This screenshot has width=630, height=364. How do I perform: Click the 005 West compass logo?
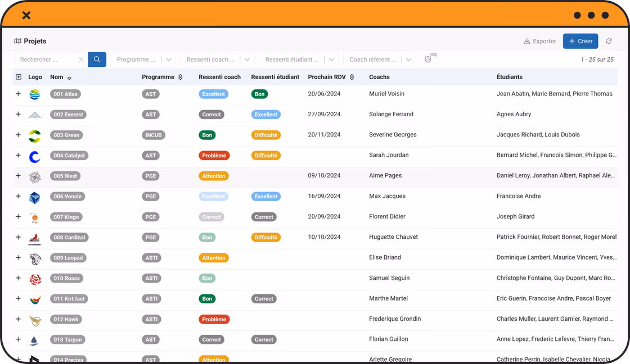click(x=35, y=177)
